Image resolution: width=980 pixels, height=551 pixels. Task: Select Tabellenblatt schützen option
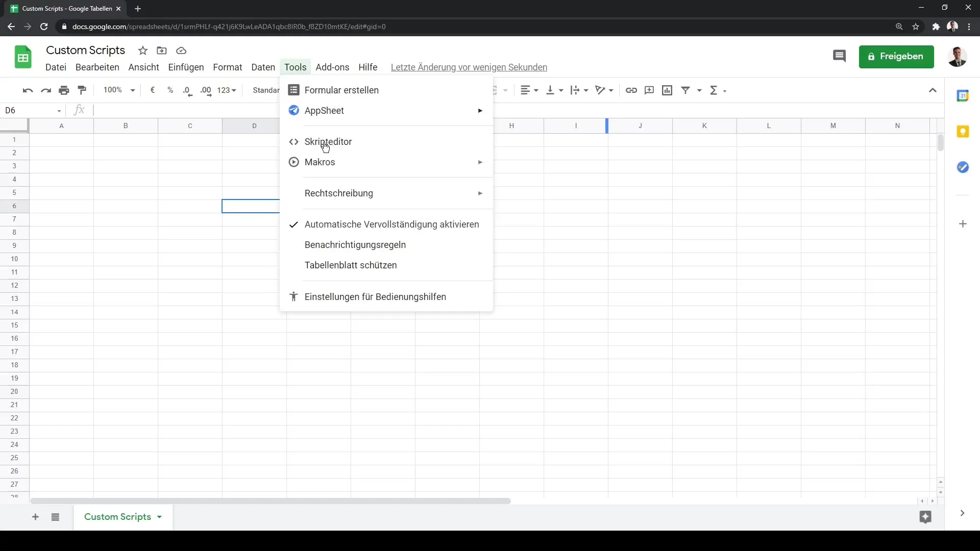point(351,264)
